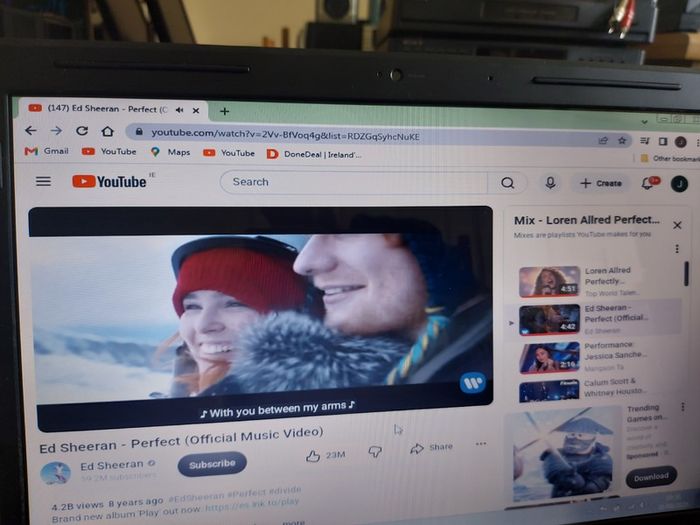
Task: Open Ed Sheeran channel avatar
Action: click(x=55, y=474)
